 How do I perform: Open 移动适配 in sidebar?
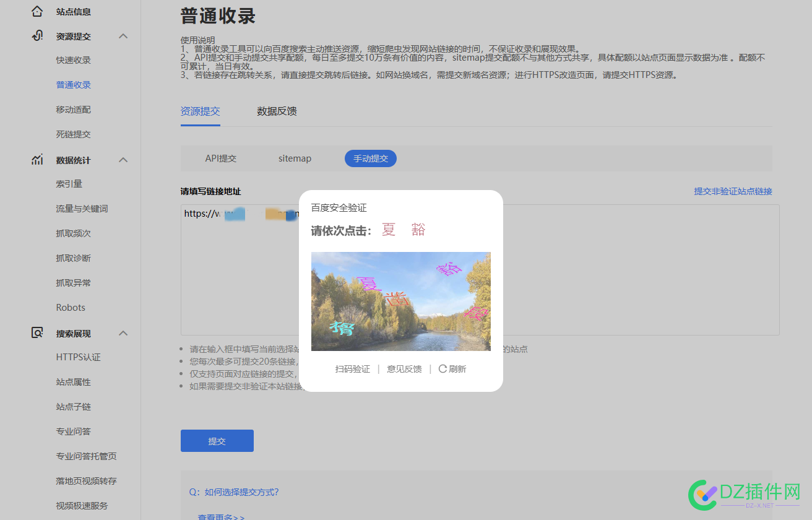(73, 110)
